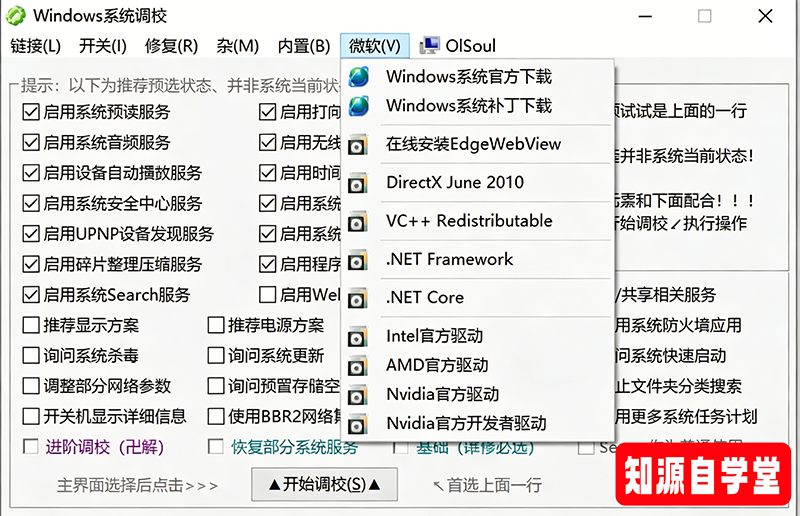Choose VC++ Redistributable menu entry
800x516 pixels.
(x=477, y=221)
